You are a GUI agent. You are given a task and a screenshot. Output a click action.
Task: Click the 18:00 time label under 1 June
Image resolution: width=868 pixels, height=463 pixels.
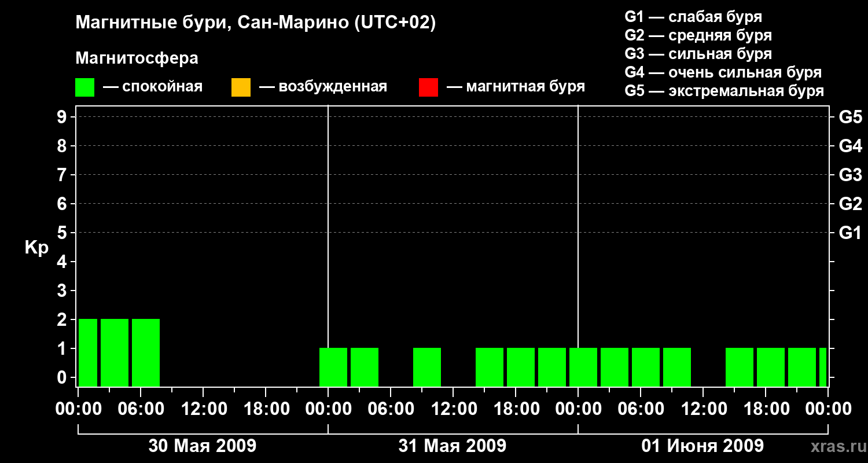(x=766, y=409)
